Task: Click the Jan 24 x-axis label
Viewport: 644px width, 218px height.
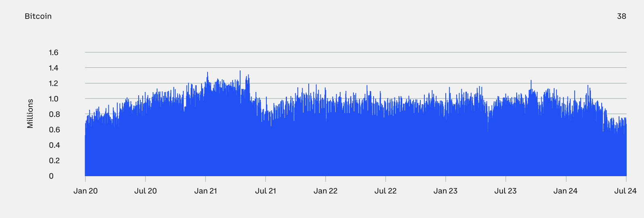Action: pos(565,191)
